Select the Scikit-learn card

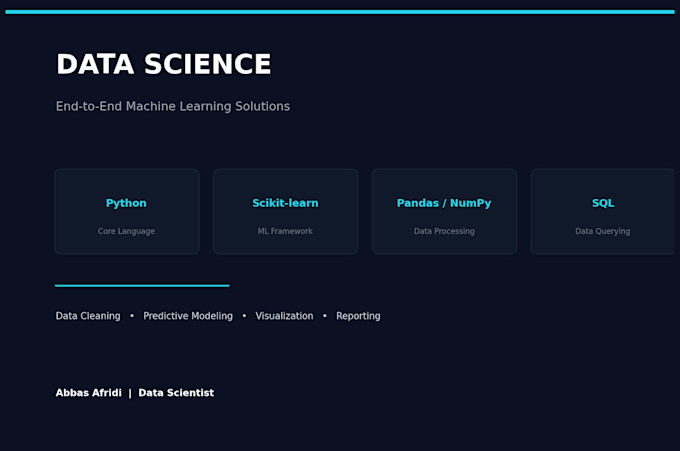pos(285,211)
